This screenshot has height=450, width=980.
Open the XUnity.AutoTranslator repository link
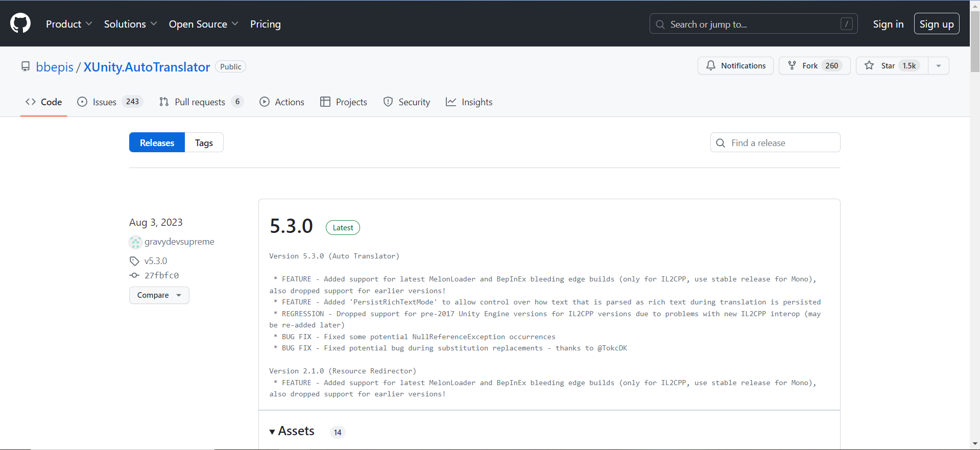click(147, 67)
